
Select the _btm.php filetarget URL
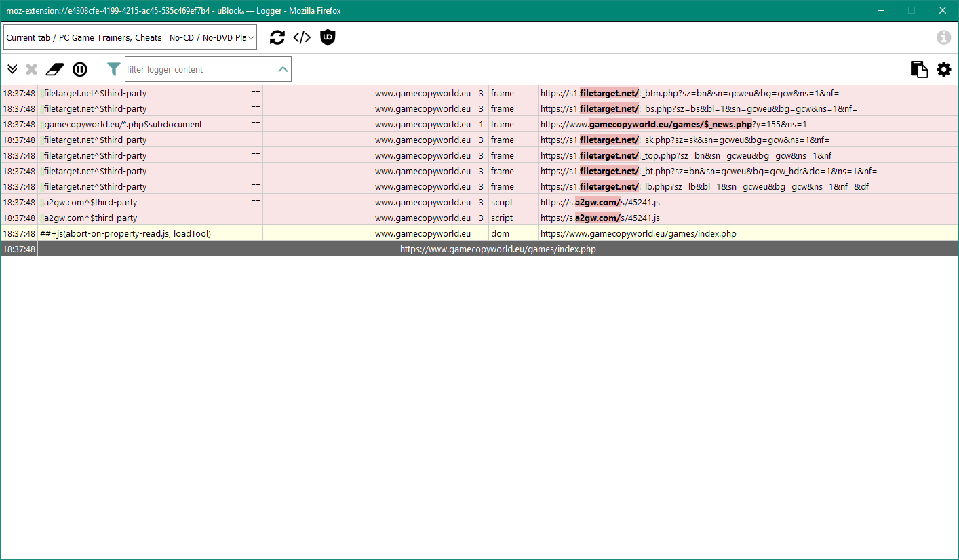690,93
